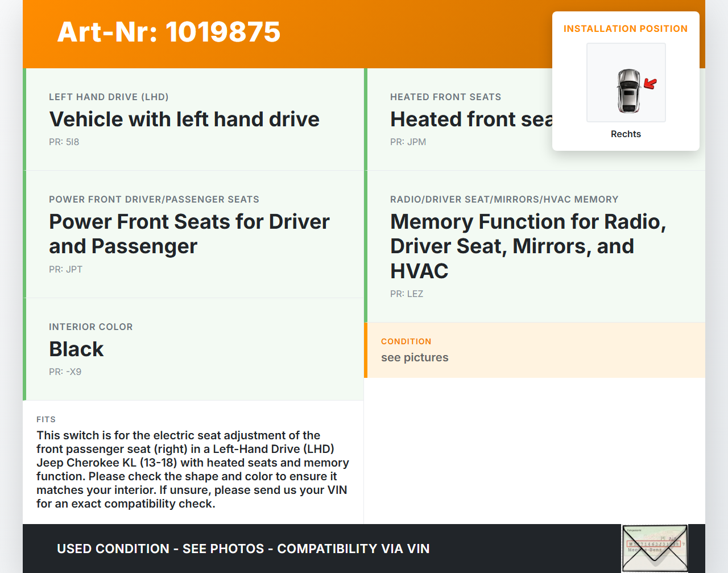Click the top-view car image
Viewport: 728px width, 573px height.
tap(628, 90)
